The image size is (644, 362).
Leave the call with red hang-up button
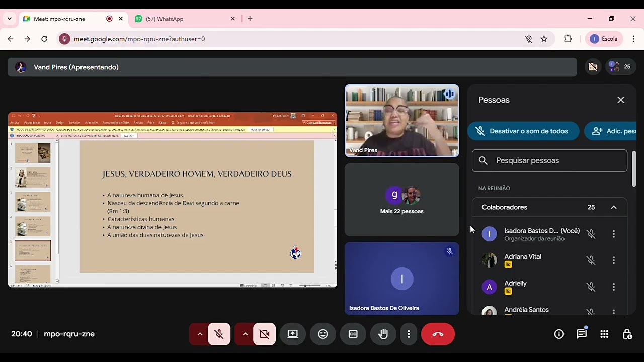click(x=438, y=334)
